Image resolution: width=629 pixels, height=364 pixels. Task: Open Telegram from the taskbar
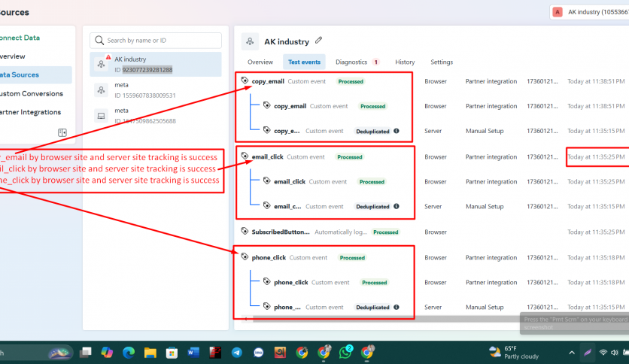click(237, 353)
